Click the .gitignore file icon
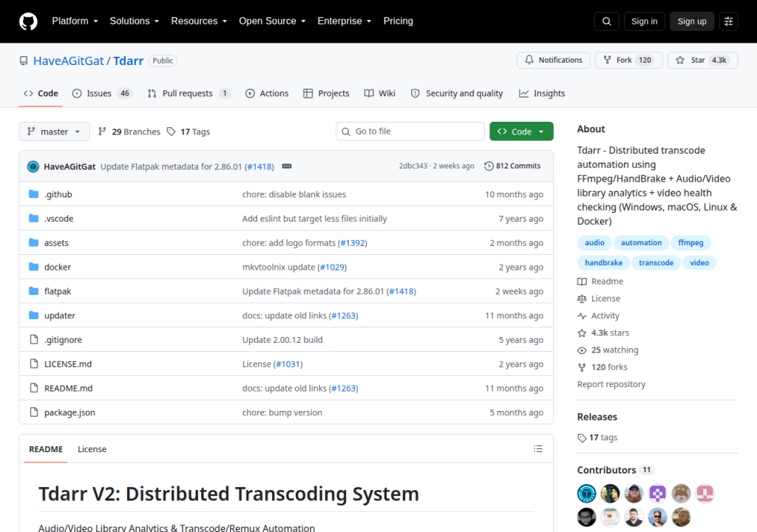 [x=34, y=339]
